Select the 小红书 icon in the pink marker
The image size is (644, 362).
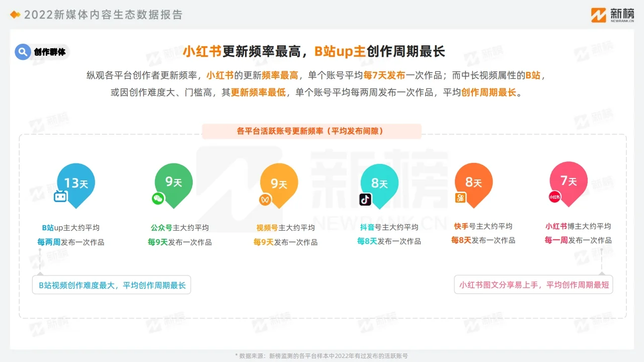click(554, 197)
